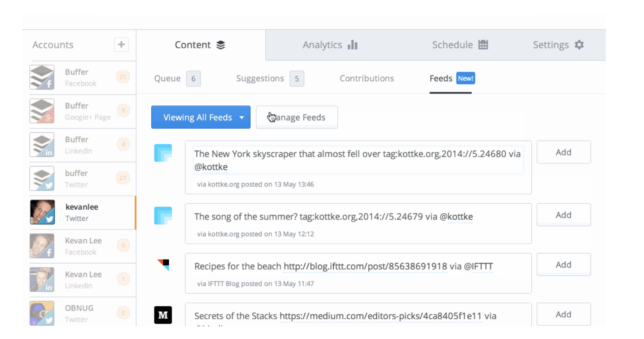Click the Queue count badge 6
This screenshot has height=339, width=644.
tap(193, 79)
